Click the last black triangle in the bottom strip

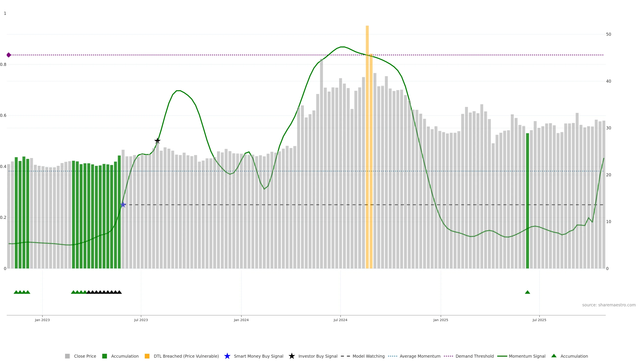click(120, 292)
